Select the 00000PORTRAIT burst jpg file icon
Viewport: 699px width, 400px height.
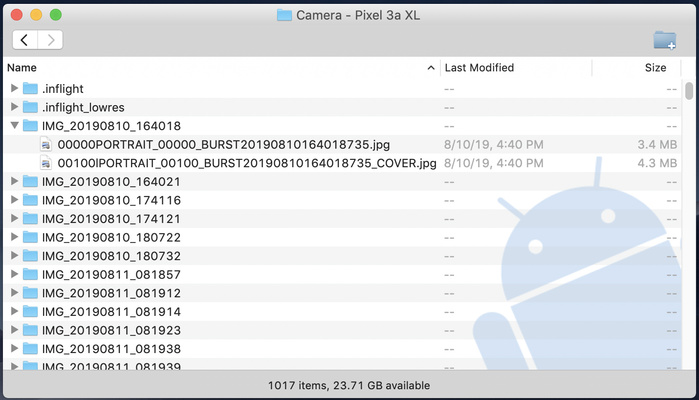pos(46,144)
